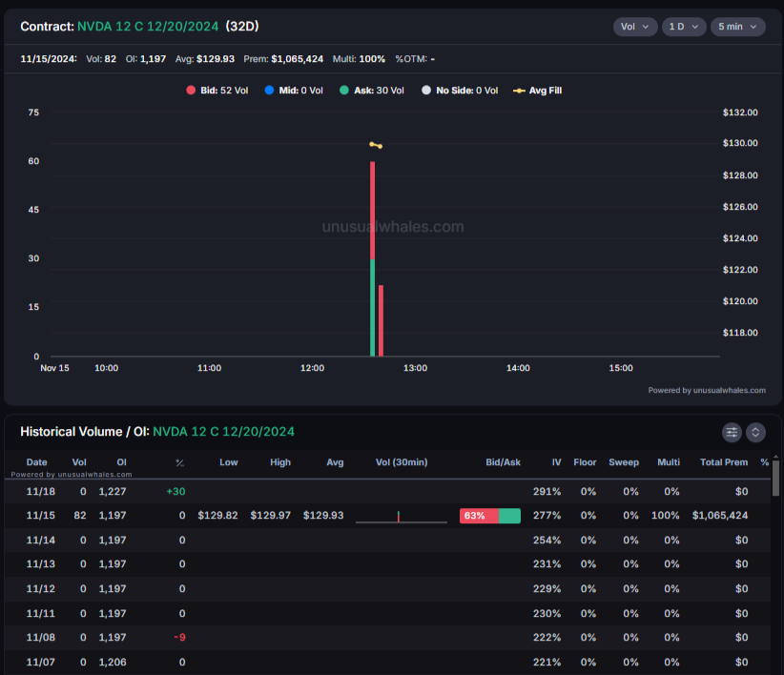Open the 1 D range dropdown

point(684,27)
